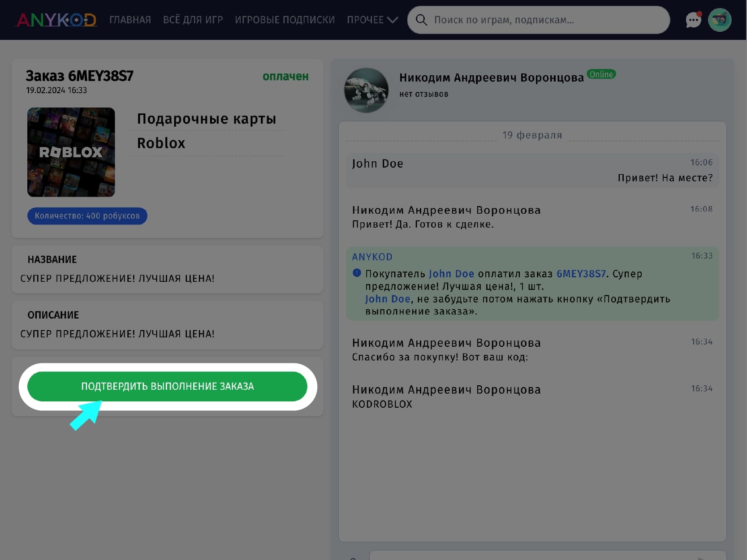The image size is (747, 560).
Task: Click the НАЗВАНИЕ section heading
Action: [52, 260]
